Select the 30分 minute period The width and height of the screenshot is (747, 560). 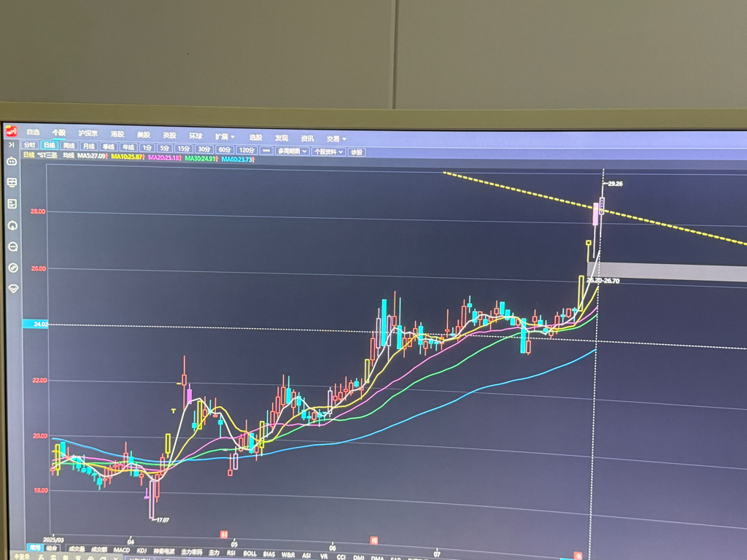(x=204, y=149)
